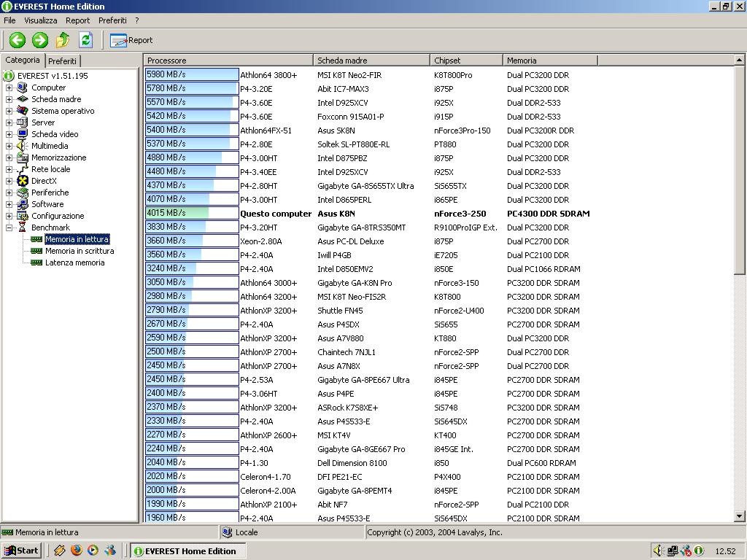
Task: Expand the Sistema operativo node
Action: pos(9,111)
